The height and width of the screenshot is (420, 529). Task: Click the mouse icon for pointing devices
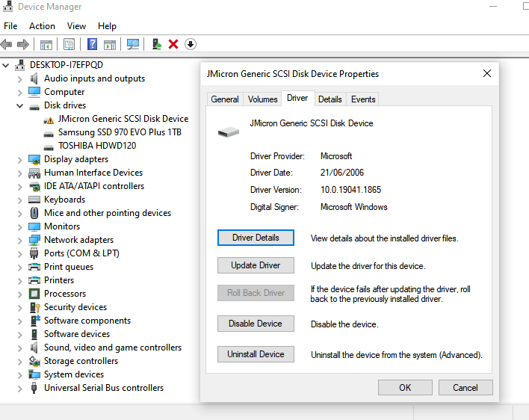[x=34, y=213]
